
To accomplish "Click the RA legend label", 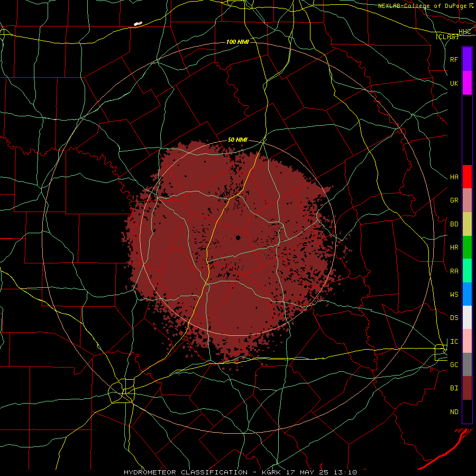I will pyautogui.click(x=454, y=271).
